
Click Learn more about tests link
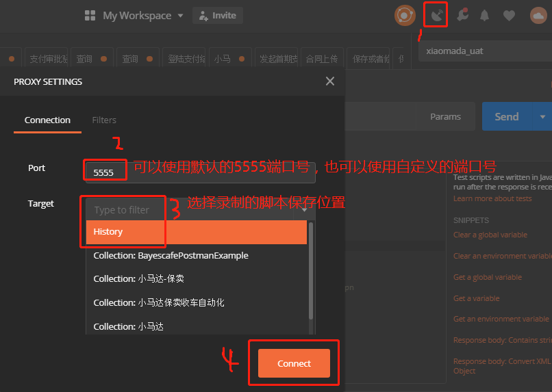coord(492,198)
